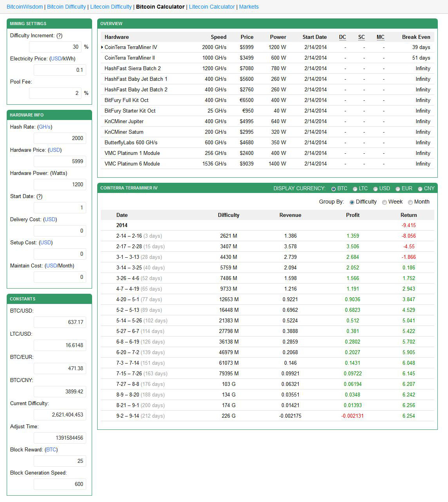Image resolution: width=448 pixels, height=502 pixels.
Task: Open BitcoinWisdom home link
Action: pos(25,7)
